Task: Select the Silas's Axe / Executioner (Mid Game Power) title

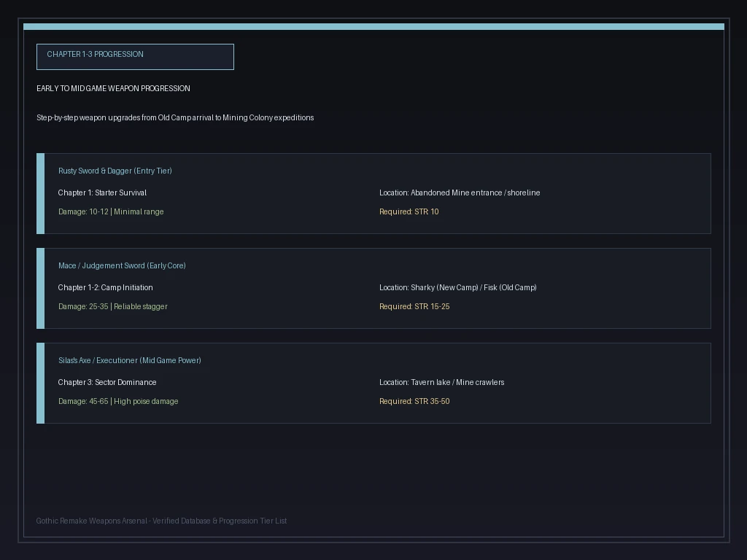Action: tap(130, 360)
